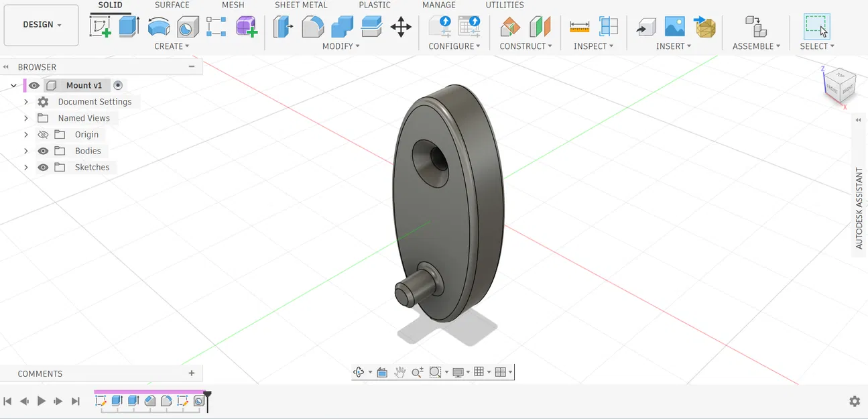Click the Joint icon above ASSEMBLE
The height and width of the screenshot is (419, 868).
756,27
